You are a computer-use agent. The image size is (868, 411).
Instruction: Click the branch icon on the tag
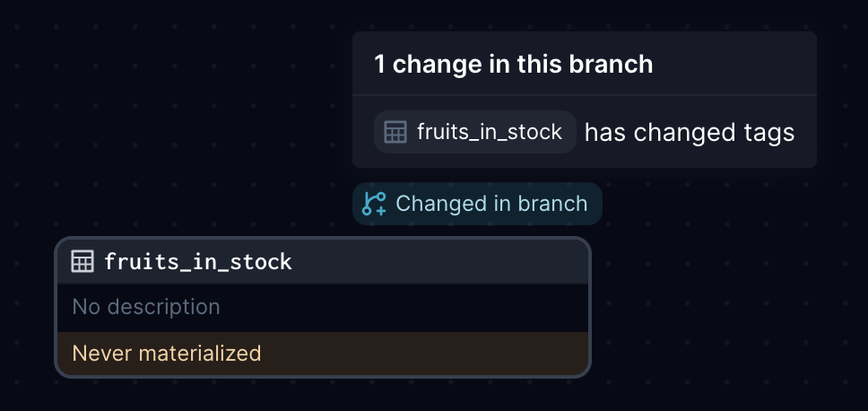[x=374, y=204]
